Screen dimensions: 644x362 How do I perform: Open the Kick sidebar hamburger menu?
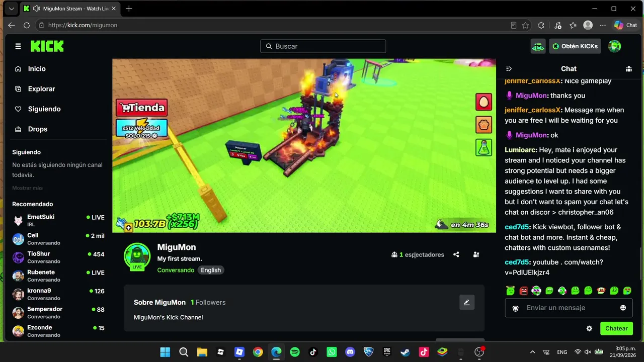coord(18,46)
